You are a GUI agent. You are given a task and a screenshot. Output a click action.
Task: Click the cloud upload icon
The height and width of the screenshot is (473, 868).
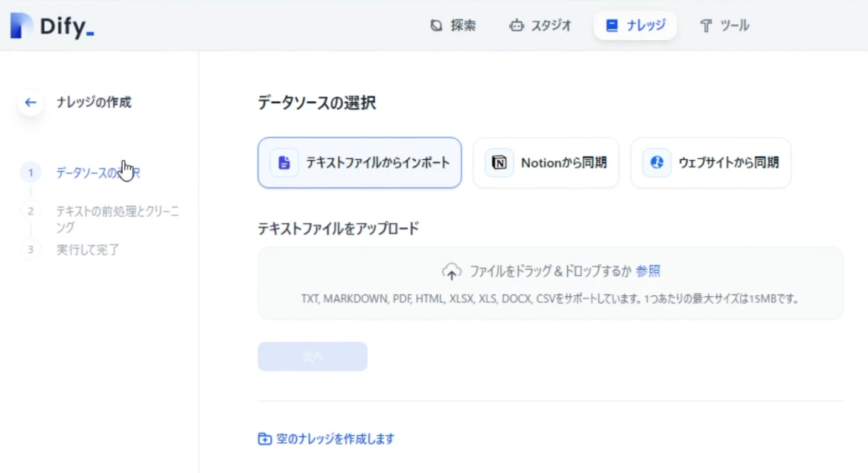[x=451, y=271]
